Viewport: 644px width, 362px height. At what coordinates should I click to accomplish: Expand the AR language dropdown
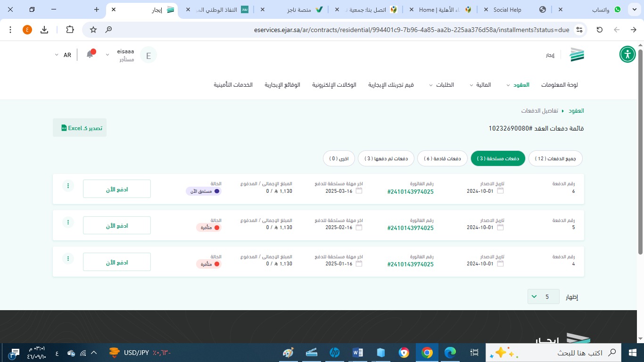click(63, 55)
